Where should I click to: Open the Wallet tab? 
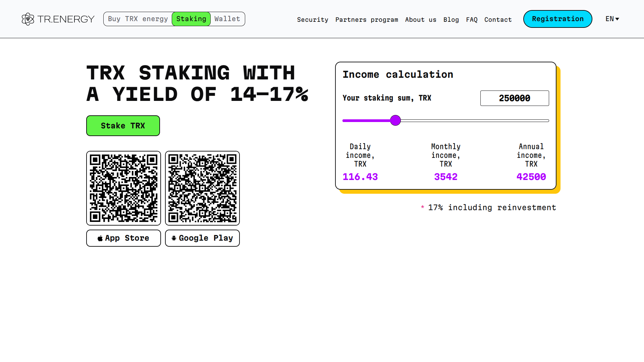227,19
